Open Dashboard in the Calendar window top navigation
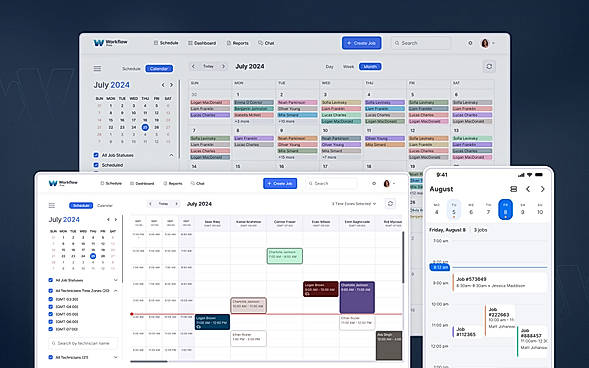The width and height of the screenshot is (589, 368). pyautogui.click(x=202, y=43)
